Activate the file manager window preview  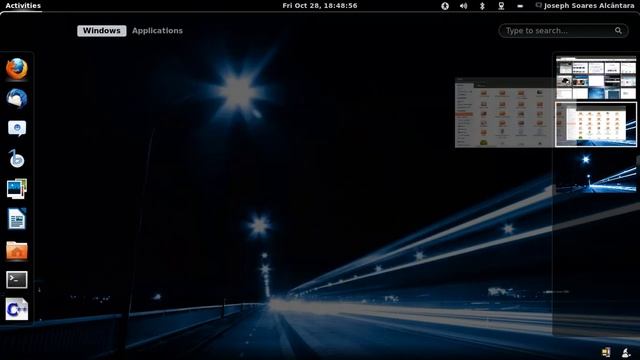pos(505,113)
